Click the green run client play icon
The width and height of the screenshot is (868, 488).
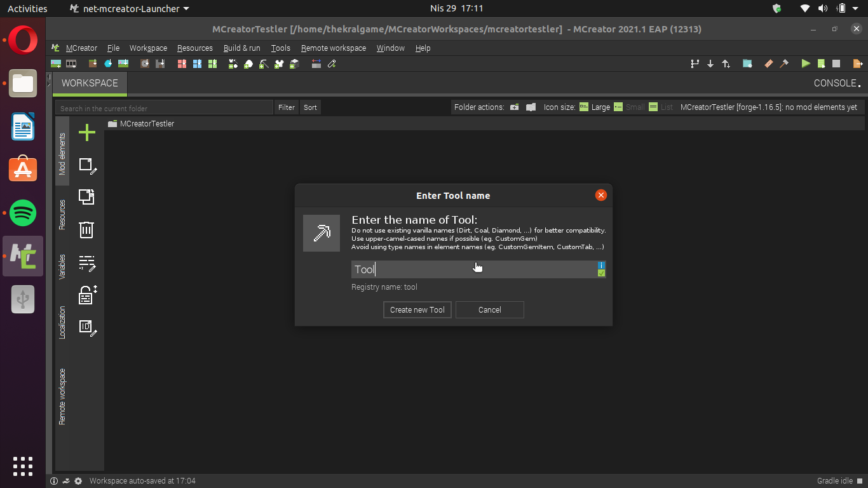806,64
